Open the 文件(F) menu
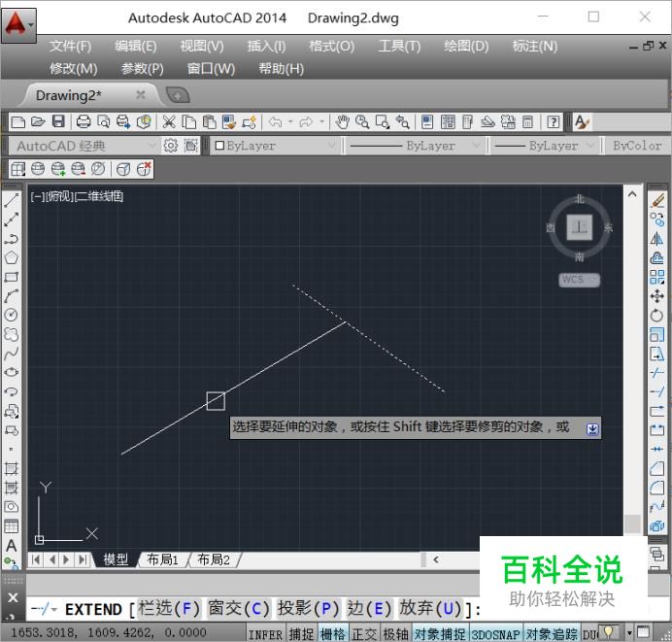This screenshot has height=642, width=672. [x=70, y=46]
